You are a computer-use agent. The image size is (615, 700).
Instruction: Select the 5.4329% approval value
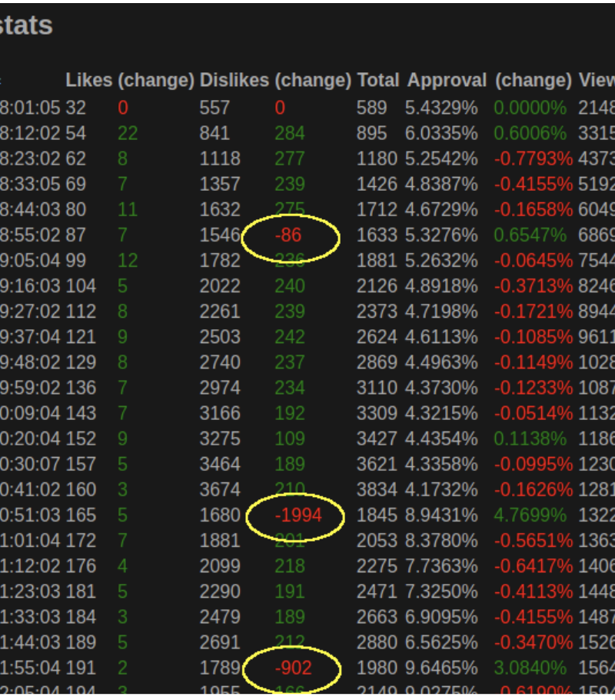(x=441, y=108)
